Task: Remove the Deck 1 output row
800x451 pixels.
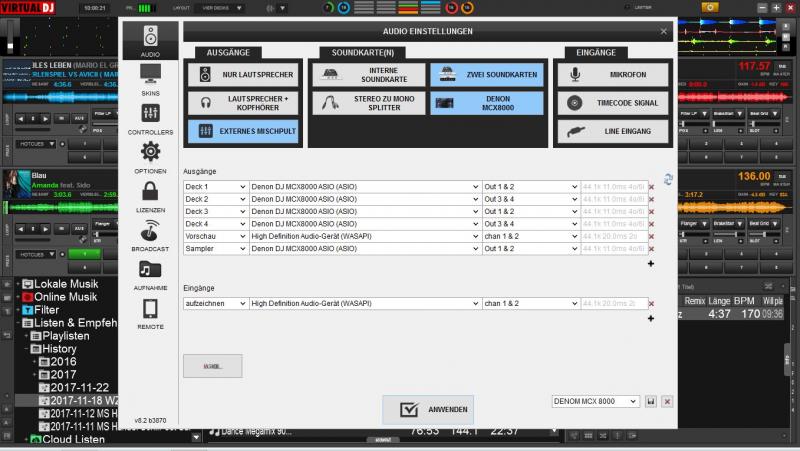Action: [652, 187]
